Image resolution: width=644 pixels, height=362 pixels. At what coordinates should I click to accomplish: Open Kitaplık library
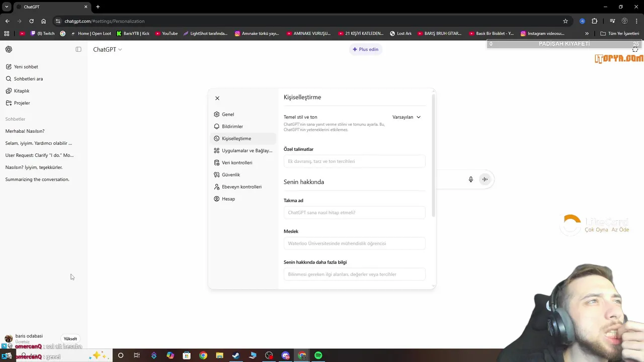44,91
